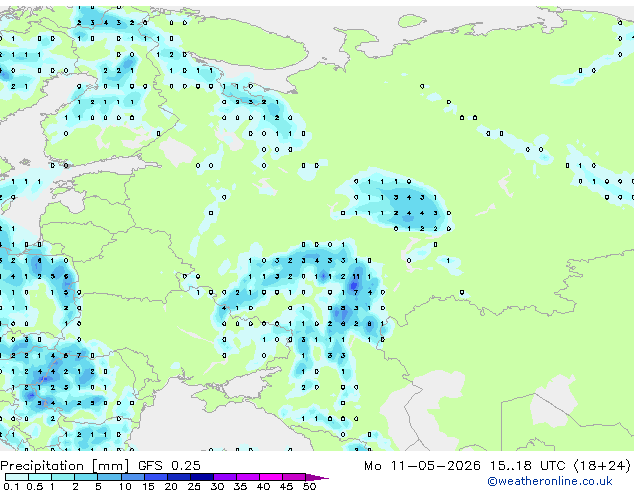Click the legend label '0.5'
This screenshot has width=634, height=490.
coord(34,486)
